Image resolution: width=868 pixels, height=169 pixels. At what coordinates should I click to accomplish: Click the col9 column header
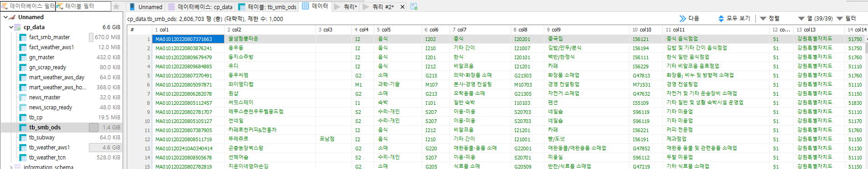pos(587,30)
